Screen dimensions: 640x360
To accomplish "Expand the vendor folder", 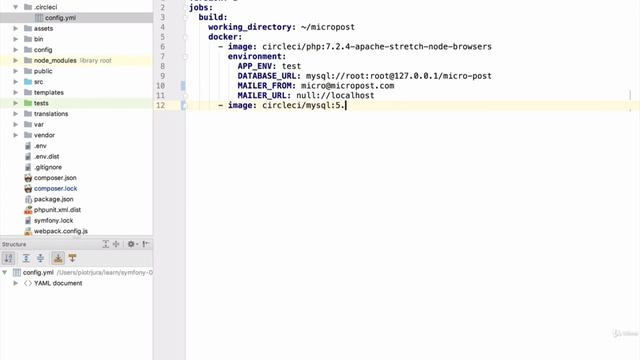I will [16, 135].
